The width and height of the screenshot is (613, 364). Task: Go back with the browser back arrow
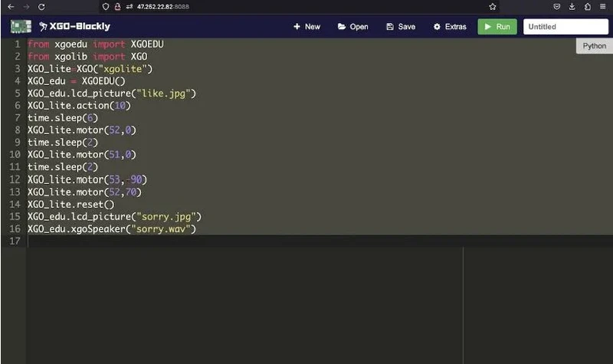coord(11,7)
